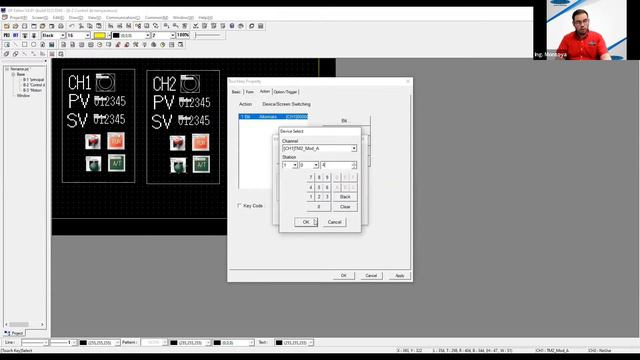This screenshot has width=640, height=360.
Task: Expand the Base node in project tree
Action: [x=13, y=74]
